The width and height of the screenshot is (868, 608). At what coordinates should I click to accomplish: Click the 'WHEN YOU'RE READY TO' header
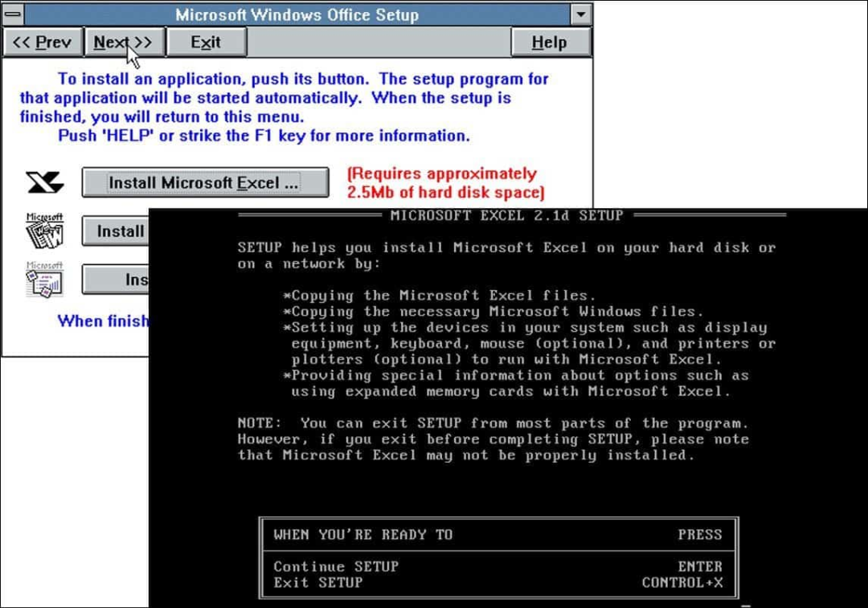pyautogui.click(x=363, y=534)
